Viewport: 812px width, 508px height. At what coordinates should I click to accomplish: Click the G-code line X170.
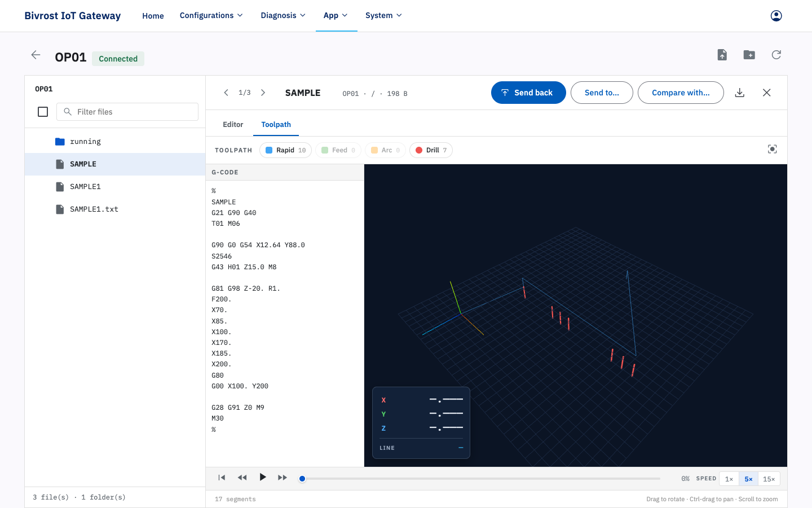point(222,343)
